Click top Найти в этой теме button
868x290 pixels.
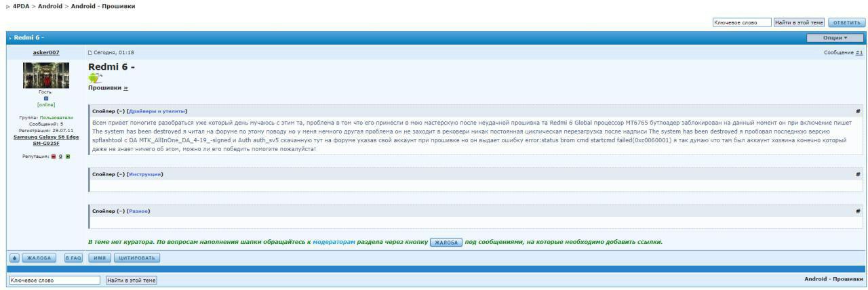tap(798, 22)
